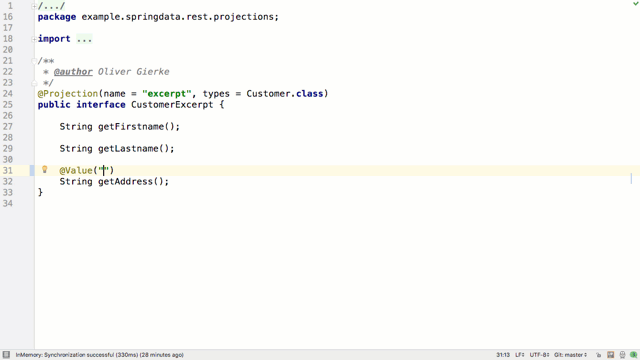Click the Customer.class reference
Screen dimensions: 640x360
click(x=284, y=94)
